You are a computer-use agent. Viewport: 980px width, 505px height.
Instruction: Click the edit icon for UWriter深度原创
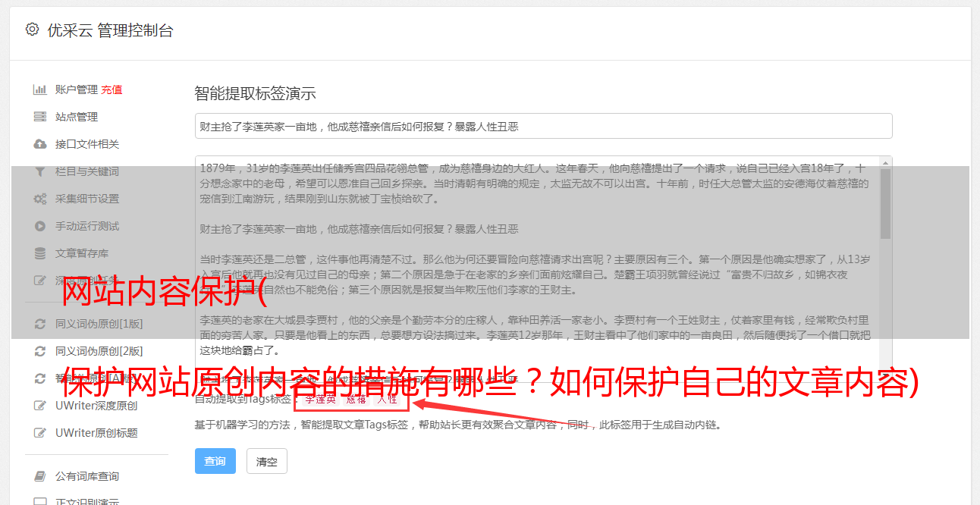click(x=40, y=406)
